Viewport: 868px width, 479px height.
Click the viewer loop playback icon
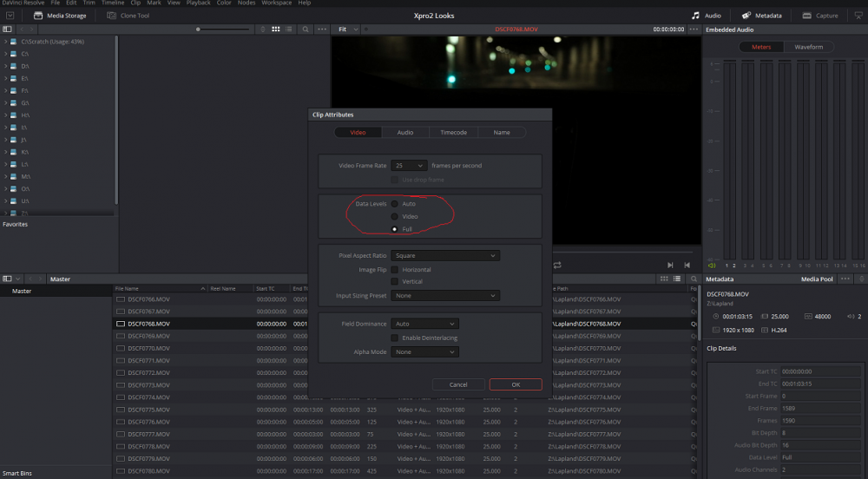tap(557, 265)
